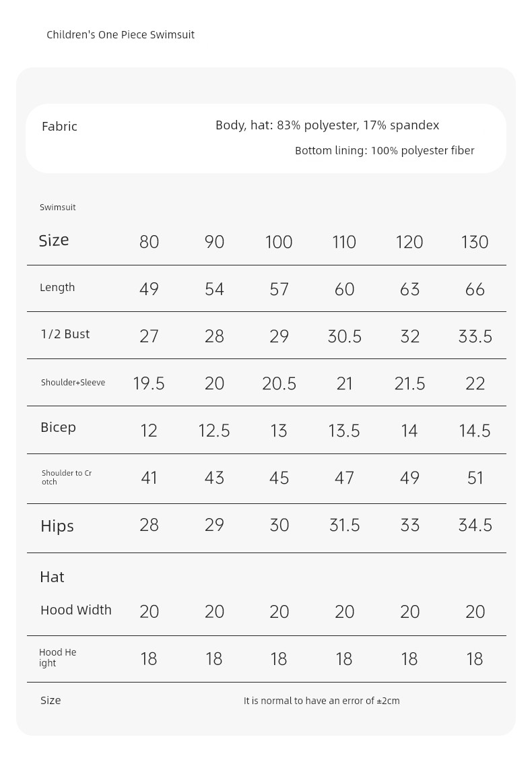Click the Children's One Piece Swimsuit title
This screenshot has height=758, width=532.
point(121,35)
